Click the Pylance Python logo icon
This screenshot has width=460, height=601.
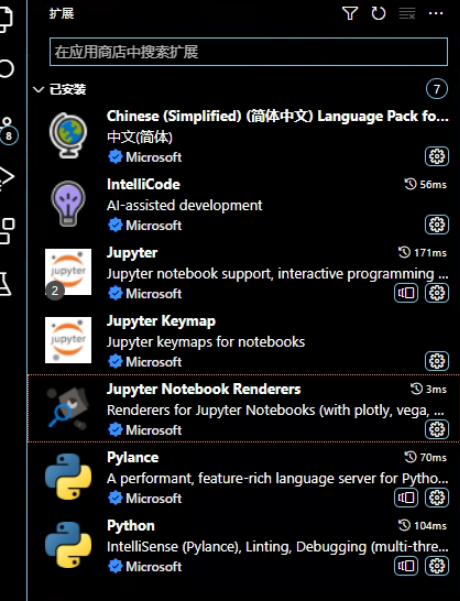pyautogui.click(x=68, y=476)
